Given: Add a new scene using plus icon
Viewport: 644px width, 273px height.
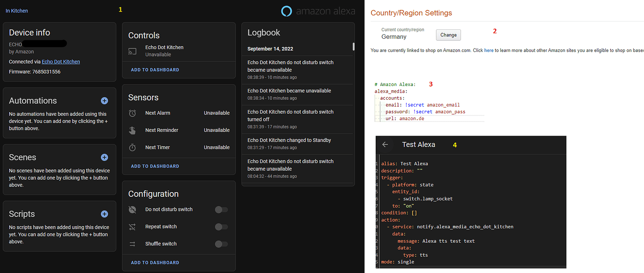Looking at the screenshot, I should tap(104, 157).
